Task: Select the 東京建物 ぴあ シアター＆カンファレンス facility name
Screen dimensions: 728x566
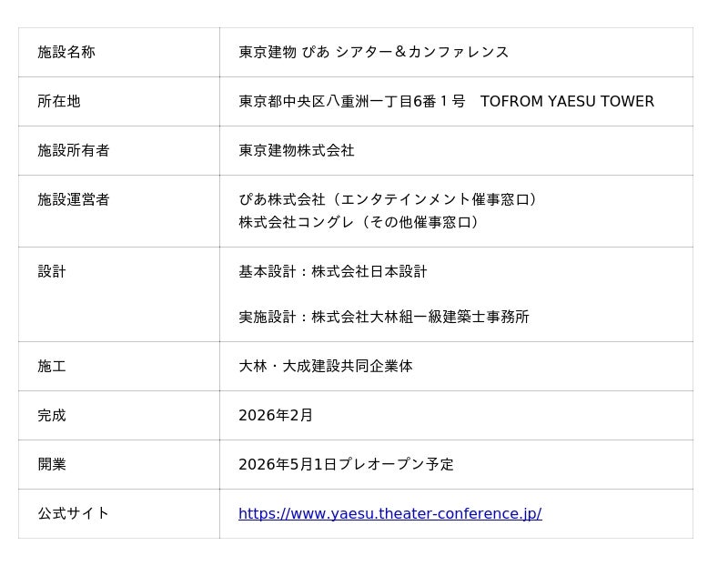Action: (373, 53)
